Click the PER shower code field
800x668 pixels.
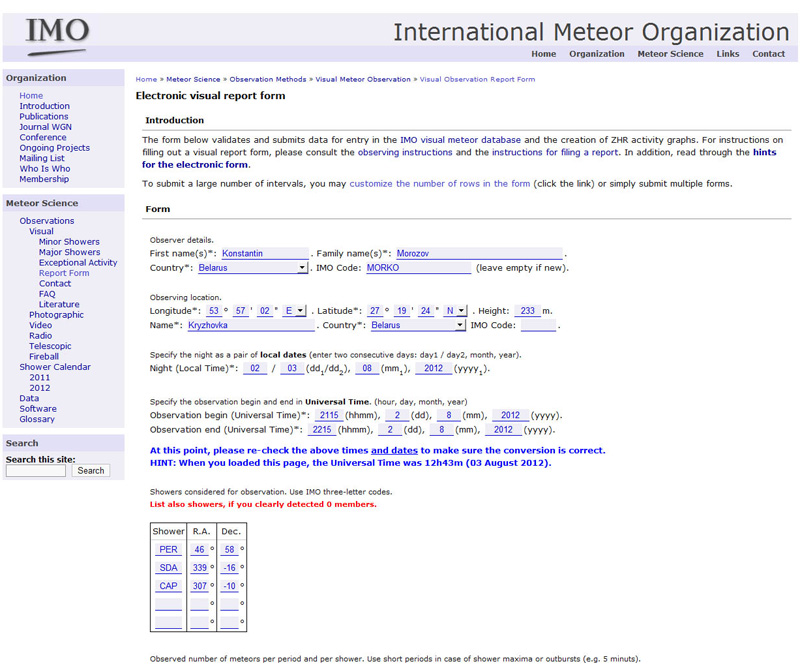(169, 550)
